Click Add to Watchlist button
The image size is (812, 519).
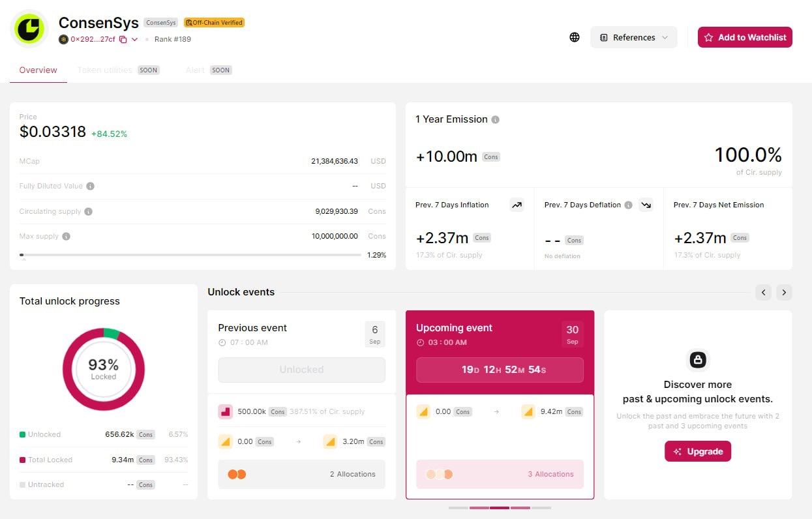click(745, 37)
